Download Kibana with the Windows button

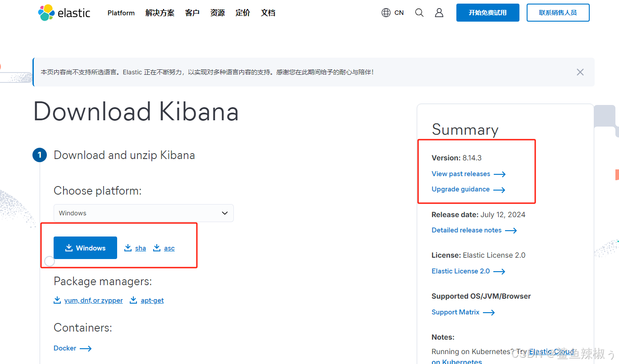click(x=85, y=248)
